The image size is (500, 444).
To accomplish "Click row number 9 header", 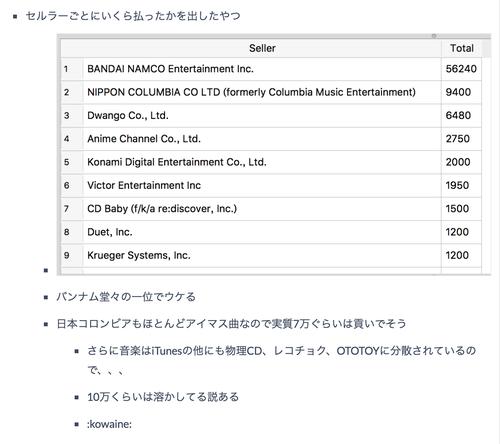I will [72, 256].
